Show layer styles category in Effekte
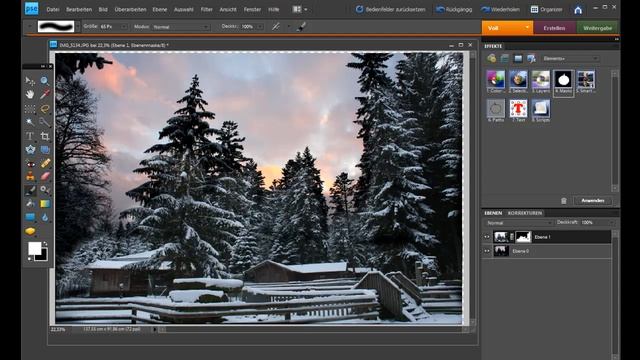This screenshot has width=640, height=360. pyautogui.click(x=505, y=58)
